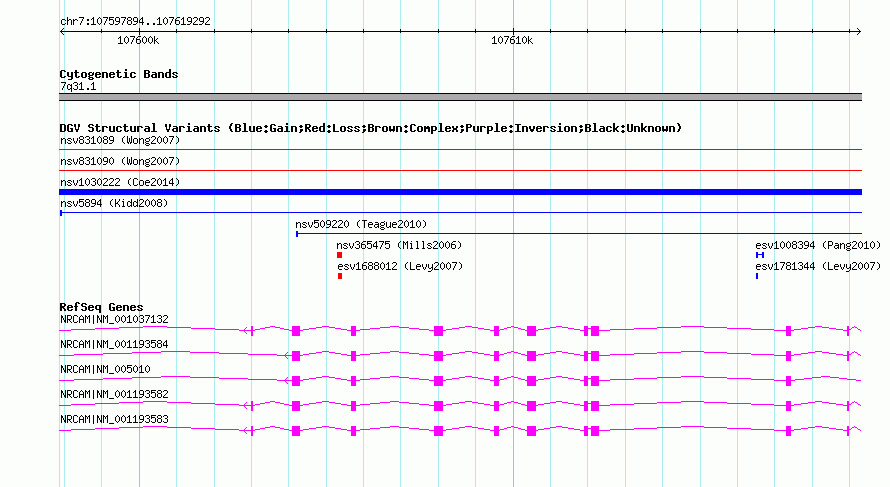Image resolution: width=890 pixels, height=487 pixels.
Task: Click the blue esv1008394 gain marker
Action: pos(760,255)
